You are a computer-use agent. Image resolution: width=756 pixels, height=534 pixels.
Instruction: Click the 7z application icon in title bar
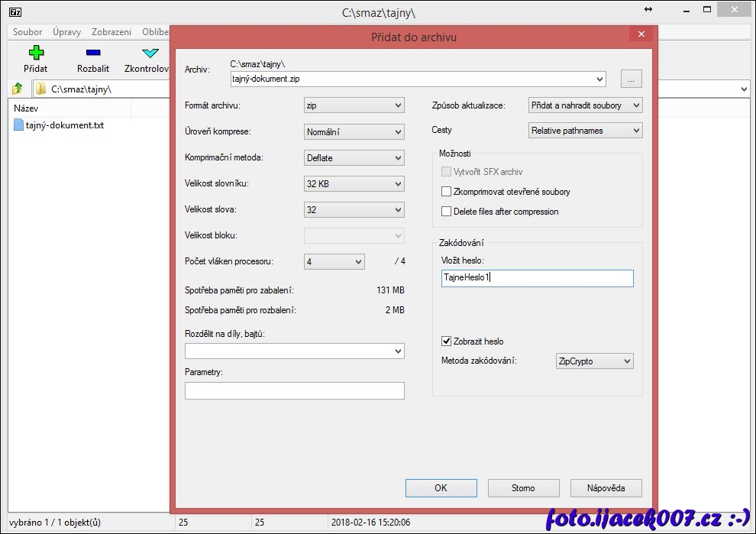[x=15, y=12]
